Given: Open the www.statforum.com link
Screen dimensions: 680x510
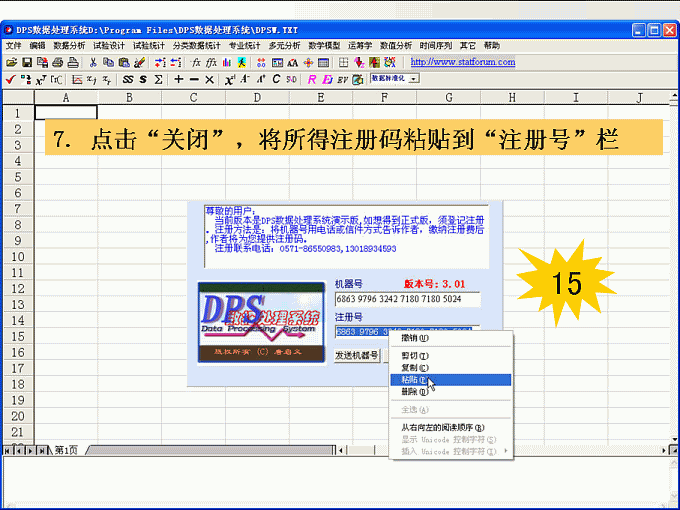Looking at the screenshot, I should (469, 62).
